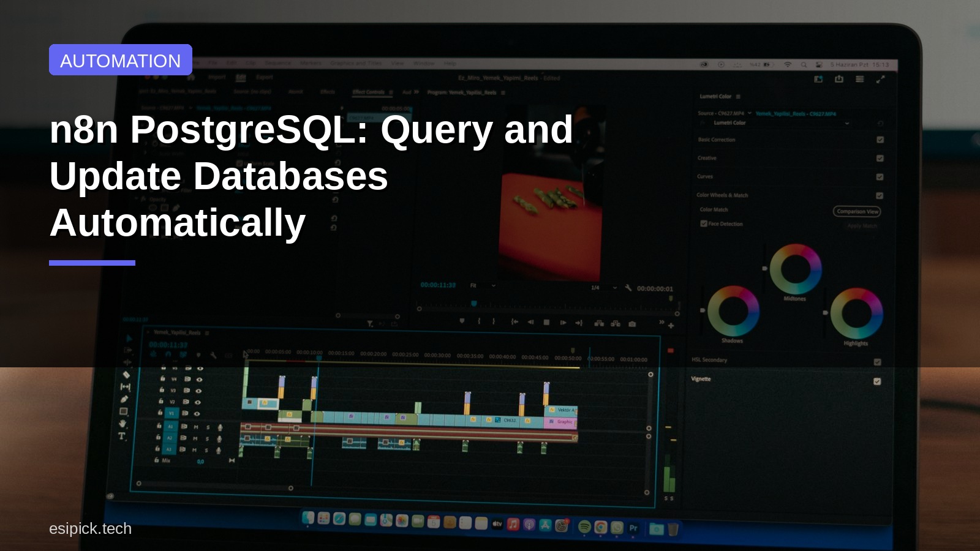Screen dimensions: 980x551
Task: Click the esipick.tech link
Action: [x=90, y=528]
